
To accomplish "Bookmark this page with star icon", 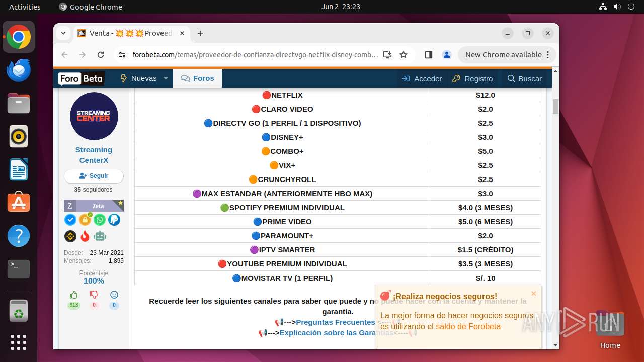I will [x=404, y=55].
